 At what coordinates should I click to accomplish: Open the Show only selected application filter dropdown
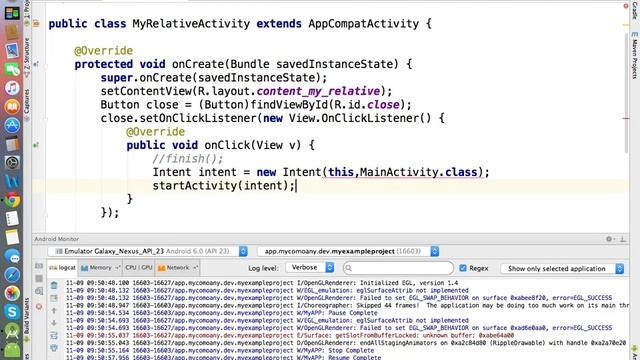tap(562, 268)
